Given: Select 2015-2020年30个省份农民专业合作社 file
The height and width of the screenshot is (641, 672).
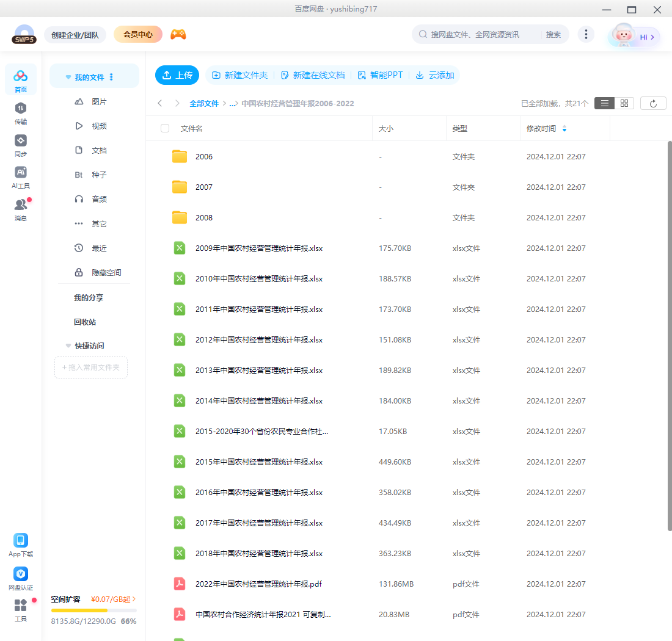Looking at the screenshot, I should [407, 431].
